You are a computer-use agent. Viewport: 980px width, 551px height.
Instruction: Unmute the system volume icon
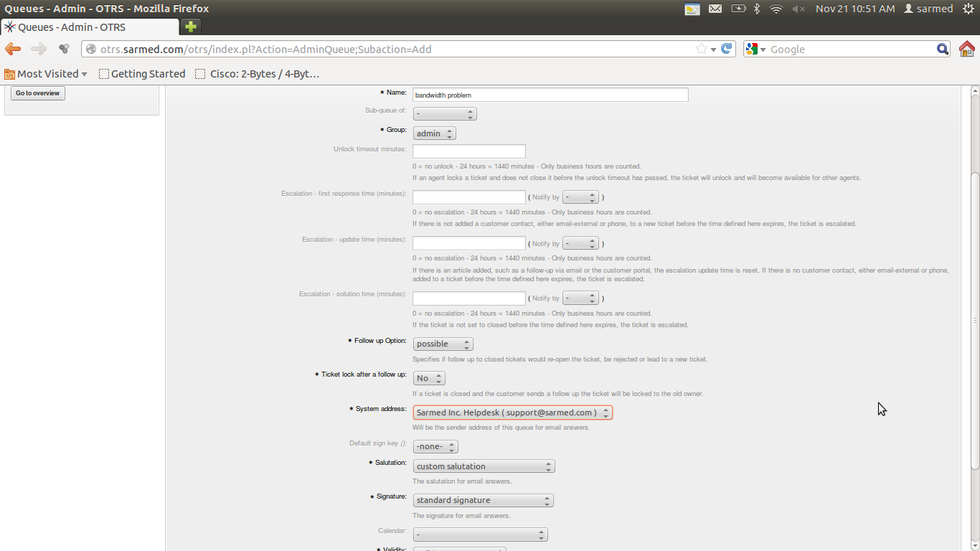pos(798,9)
